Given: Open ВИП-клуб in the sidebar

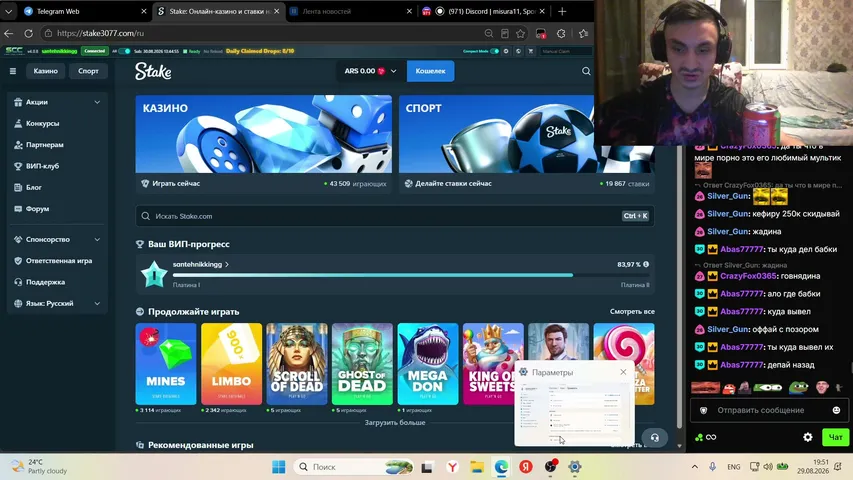Looking at the screenshot, I should (42, 166).
